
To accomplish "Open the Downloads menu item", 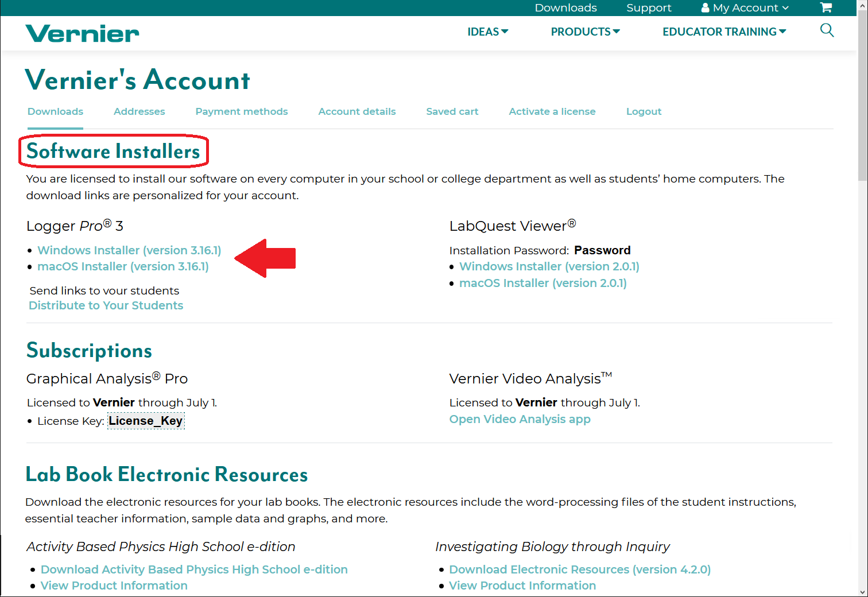I will coord(565,7).
